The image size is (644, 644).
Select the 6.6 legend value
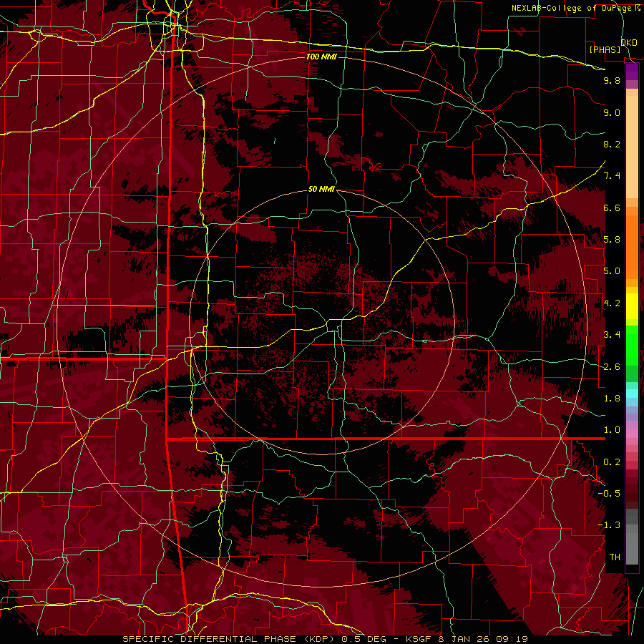tap(612, 208)
